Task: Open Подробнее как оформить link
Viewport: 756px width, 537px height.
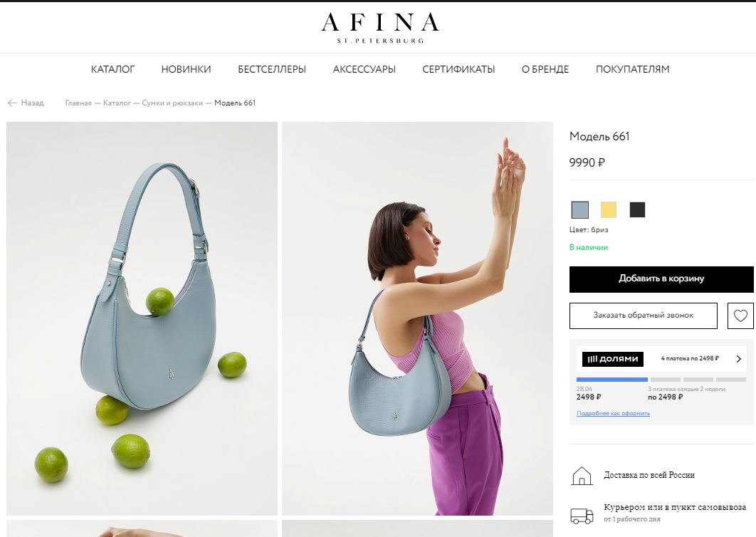Action: (614, 414)
